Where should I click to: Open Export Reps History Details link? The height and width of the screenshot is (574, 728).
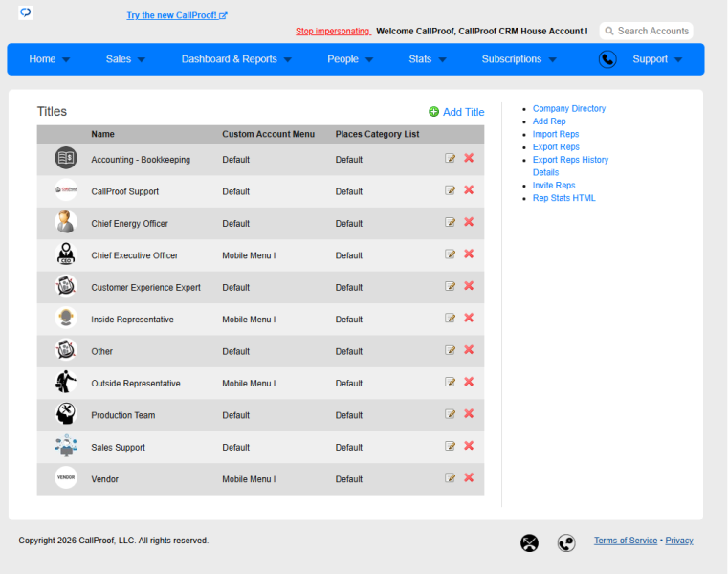[570, 166]
